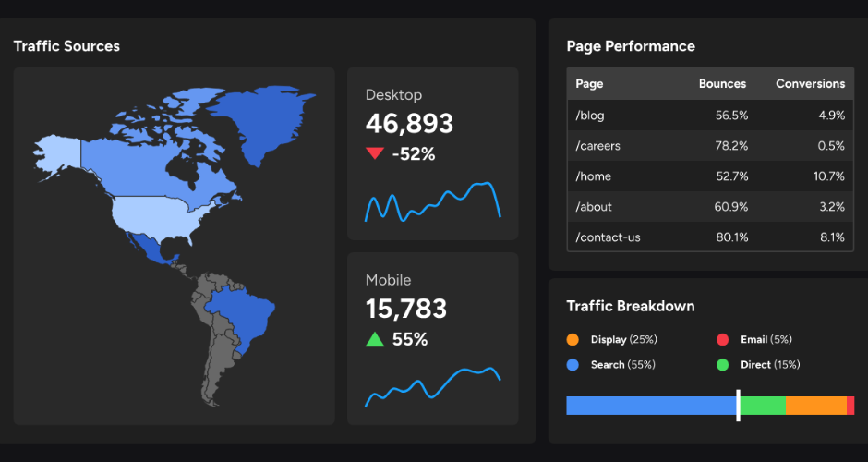Click the blue Search legend dot
Image resolution: width=868 pixels, height=462 pixels.
click(x=573, y=365)
